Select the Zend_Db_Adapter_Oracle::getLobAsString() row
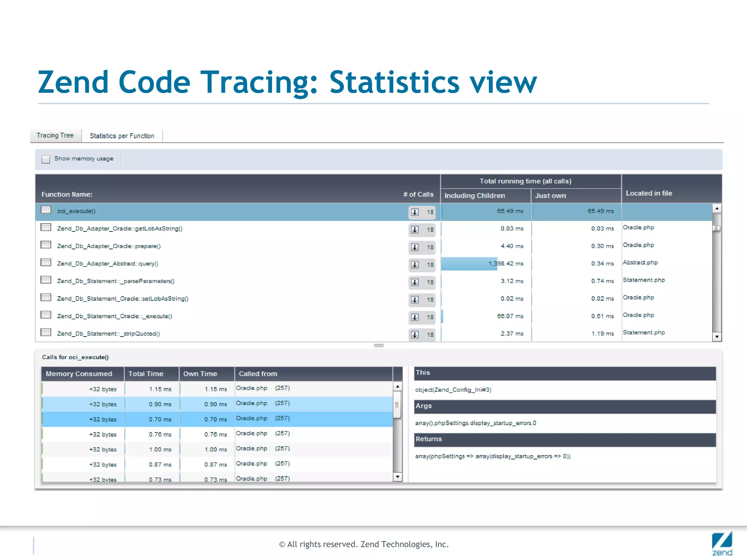747x560 pixels. click(373, 229)
